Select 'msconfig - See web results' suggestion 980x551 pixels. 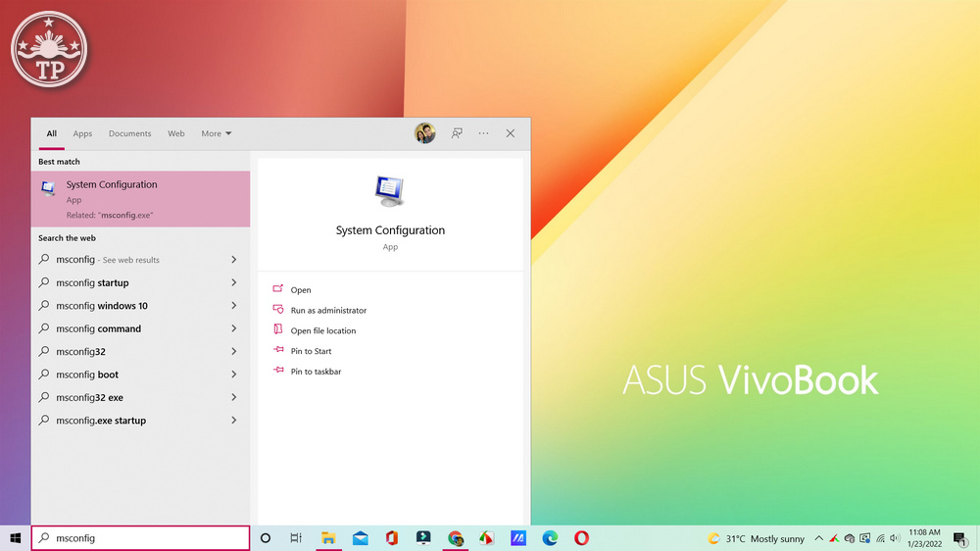pyautogui.click(x=140, y=260)
